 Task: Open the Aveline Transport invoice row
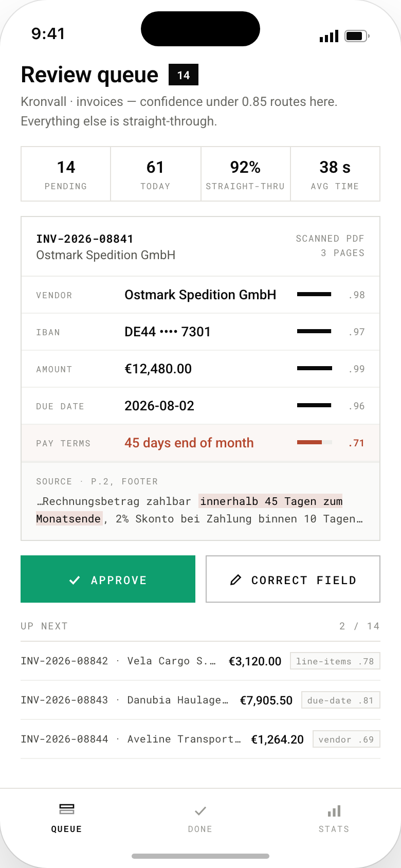click(x=200, y=739)
